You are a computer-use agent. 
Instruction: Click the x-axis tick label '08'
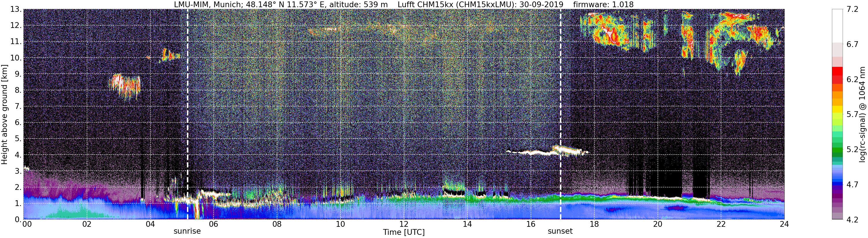tap(277, 224)
